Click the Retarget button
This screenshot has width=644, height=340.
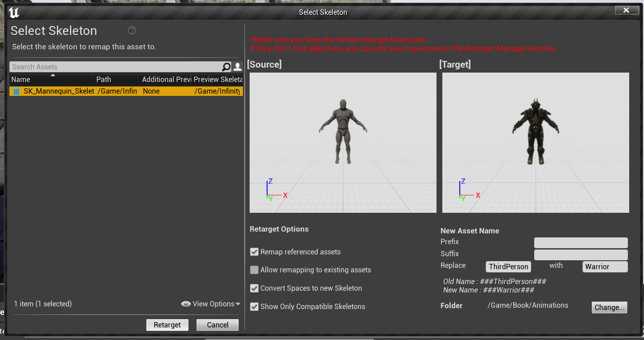(x=167, y=325)
